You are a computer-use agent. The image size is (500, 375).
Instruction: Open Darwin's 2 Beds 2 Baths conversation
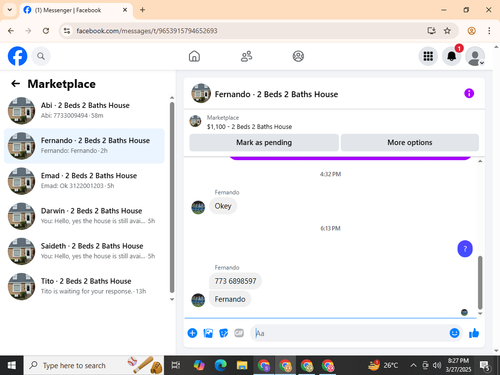[85, 216]
